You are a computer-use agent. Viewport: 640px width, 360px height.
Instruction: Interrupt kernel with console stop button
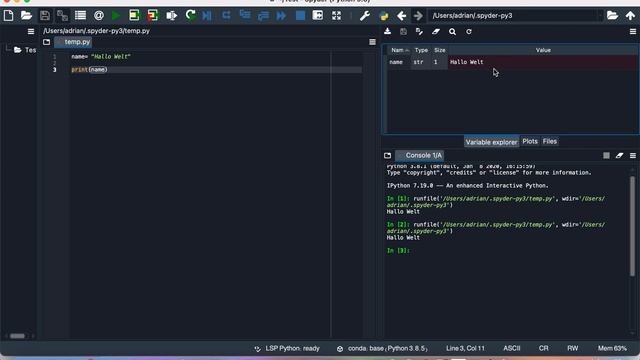tap(606, 156)
